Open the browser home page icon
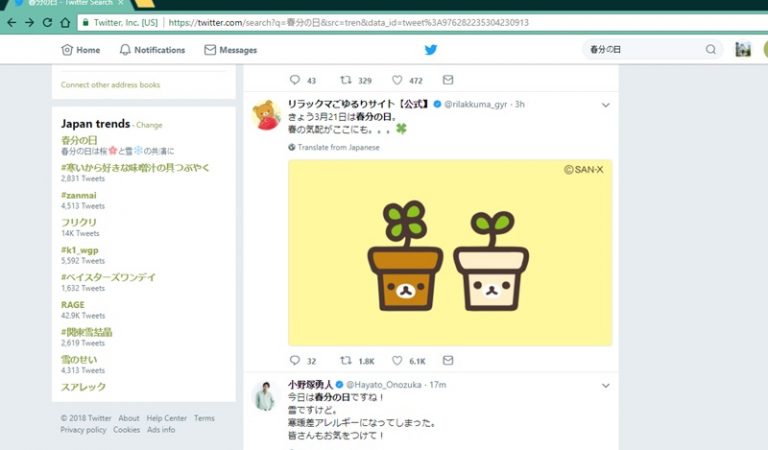Image resolution: width=768 pixels, height=450 pixels. (x=65, y=23)
